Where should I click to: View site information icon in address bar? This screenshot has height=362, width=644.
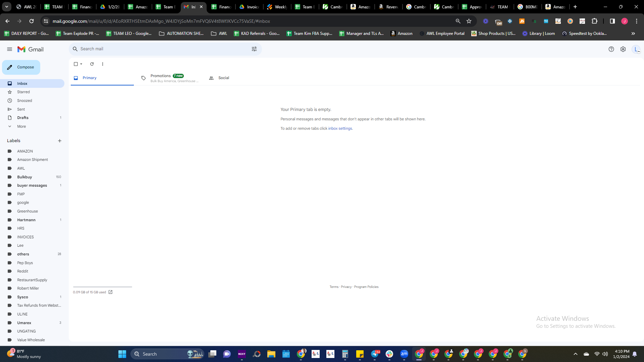[46, 21]
